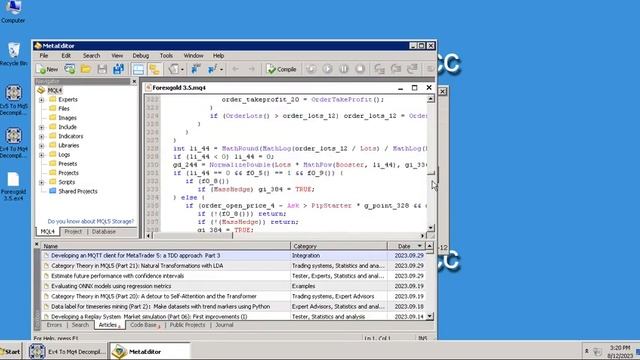Open the Edit menu

[x=66, y=56]
